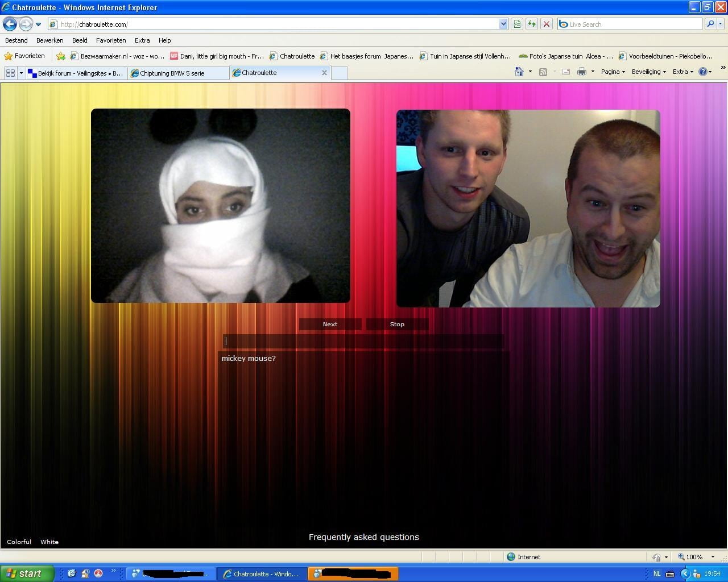Click inside the Live Search box
The height and width of the screenshot is (582, 728).
tap(630, 24)
